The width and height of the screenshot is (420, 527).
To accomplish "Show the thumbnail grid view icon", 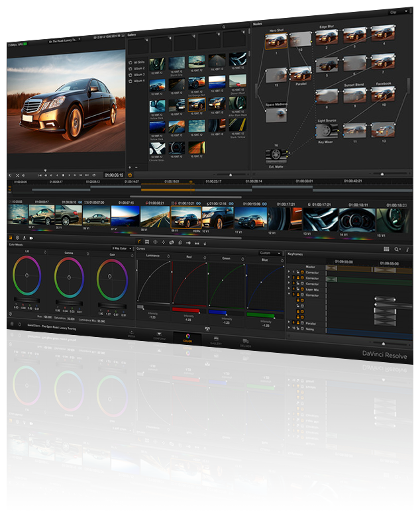I will click(386, 249).
